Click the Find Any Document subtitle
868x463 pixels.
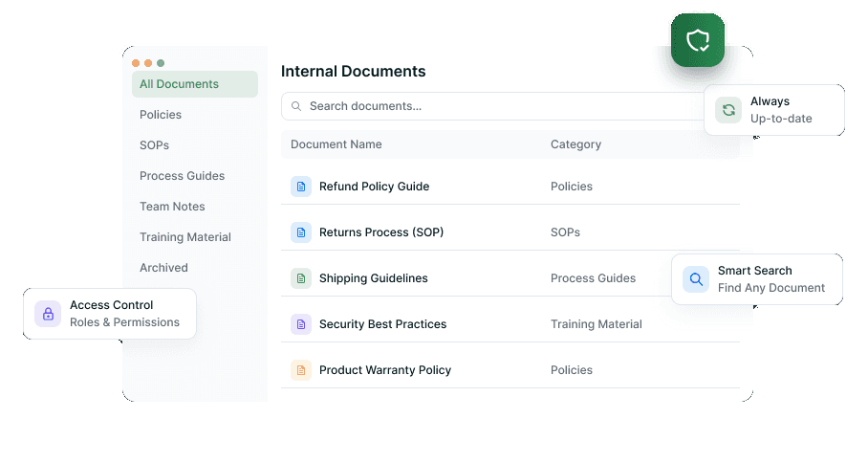click(771, 288)
